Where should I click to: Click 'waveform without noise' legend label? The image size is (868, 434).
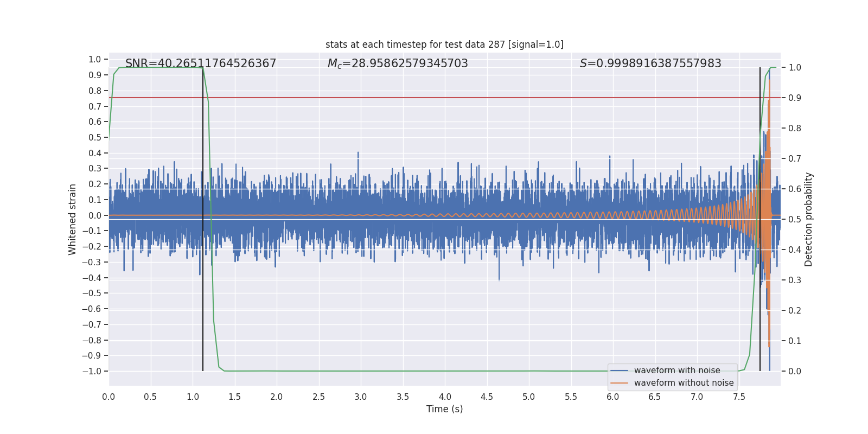coord(684,383)
